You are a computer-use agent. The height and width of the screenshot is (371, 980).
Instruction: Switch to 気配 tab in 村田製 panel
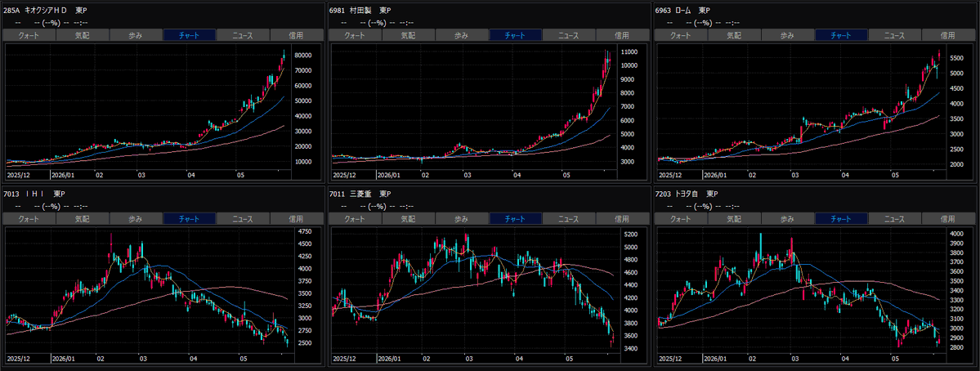point(408,35)
